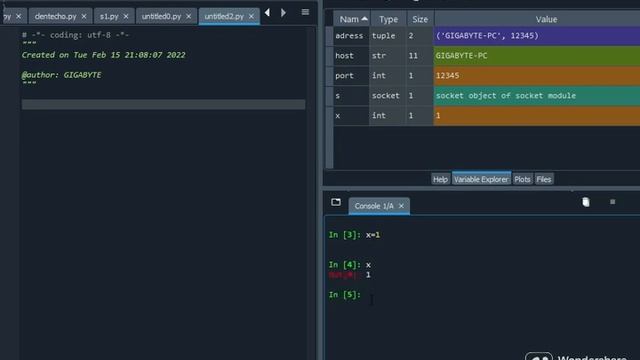Click the tuple type cell
This screenshot has height=360, width=640.
pos(388,36)
